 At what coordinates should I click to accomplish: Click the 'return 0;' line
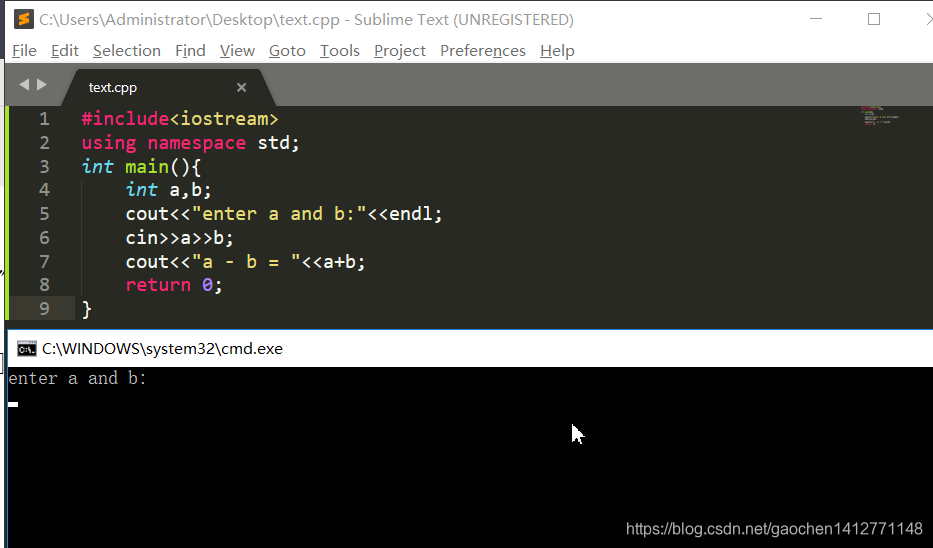(174, 285)
